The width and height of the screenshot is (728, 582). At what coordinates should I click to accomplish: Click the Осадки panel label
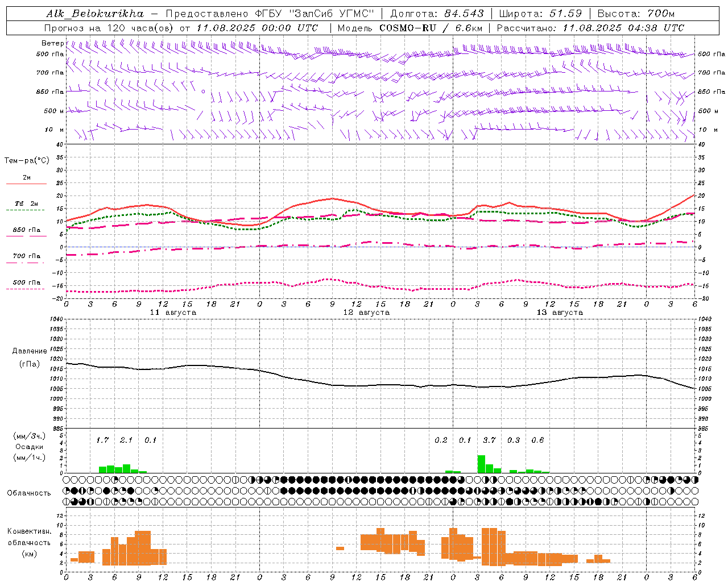click(x=29, y=447)
